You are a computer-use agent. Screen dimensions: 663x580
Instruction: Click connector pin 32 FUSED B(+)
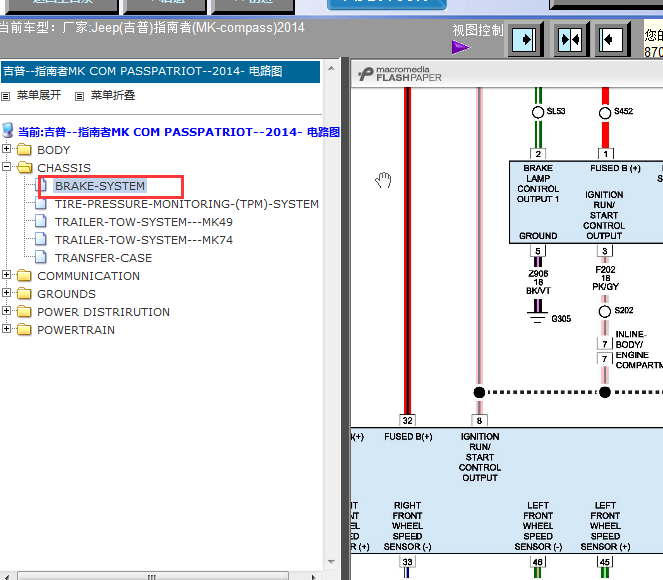(408, 420)
